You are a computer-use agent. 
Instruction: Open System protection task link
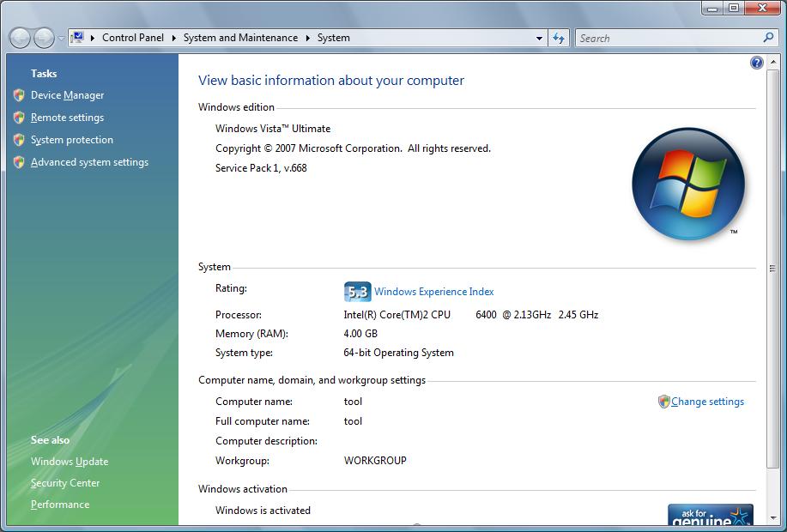tap(72, 140)
